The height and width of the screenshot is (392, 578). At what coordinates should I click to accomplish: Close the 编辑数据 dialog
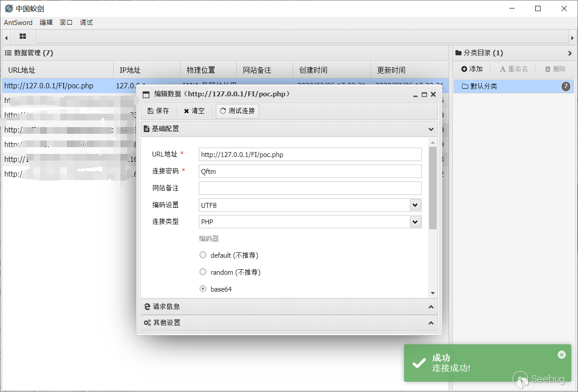coord(433,95)
